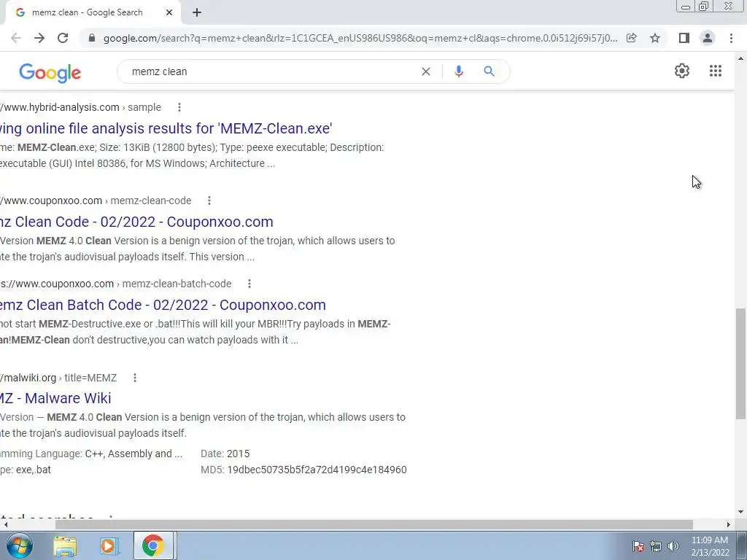747x560 pixels.
Task: Open the Malware Wiki result link
Action: coord(55,398)
